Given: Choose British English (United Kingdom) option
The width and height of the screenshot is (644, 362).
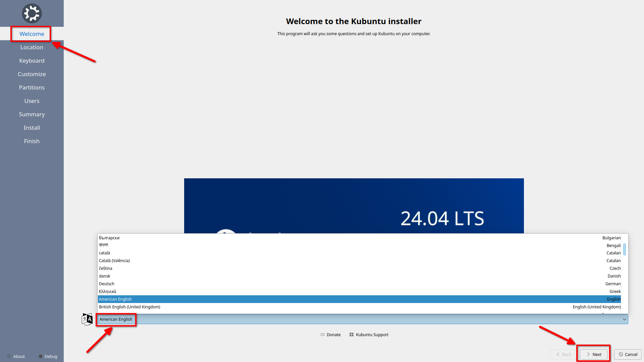Looking at the screenshot, I should (129, 307).
